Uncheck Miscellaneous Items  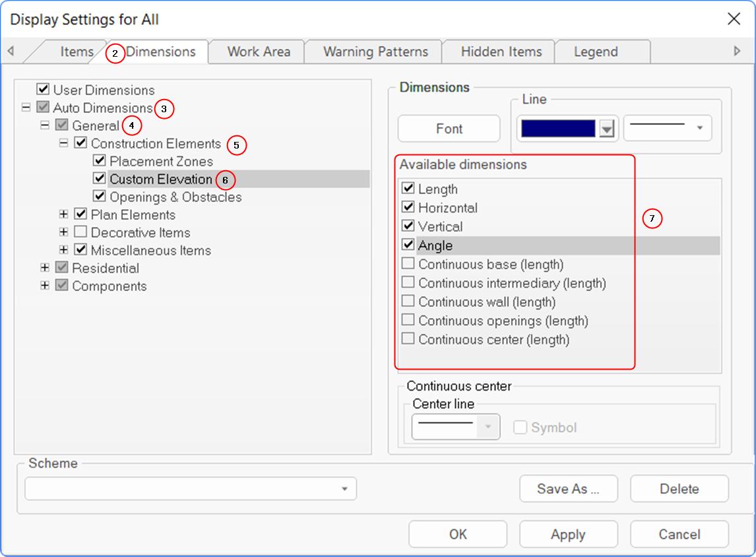[80, 249]
